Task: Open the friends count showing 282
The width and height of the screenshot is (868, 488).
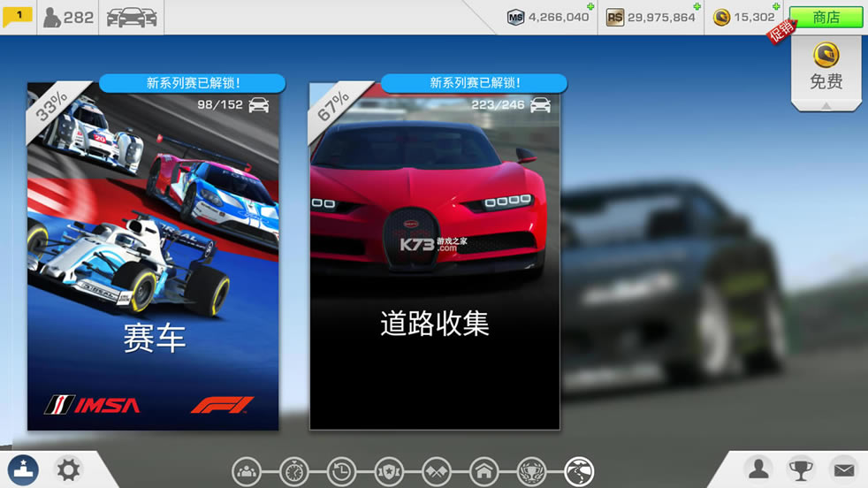Action: (68, 17)
